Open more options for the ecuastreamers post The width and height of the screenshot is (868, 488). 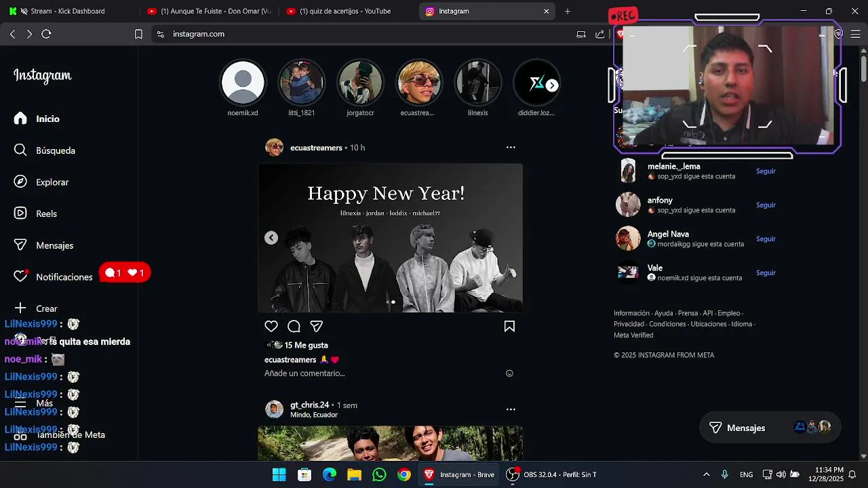tap(511, 147)
